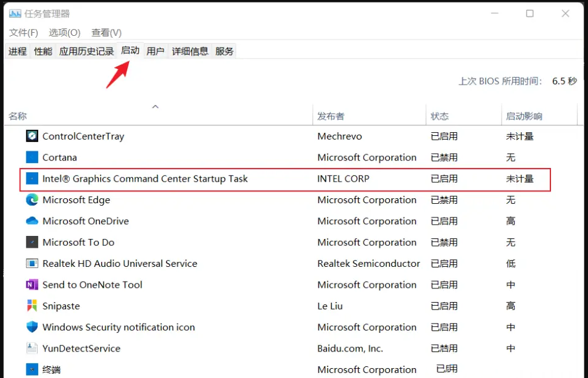Click the 高 startup impact of Snipaste
The height and width of the screenshot is (378, 588).
click(510, 306)
